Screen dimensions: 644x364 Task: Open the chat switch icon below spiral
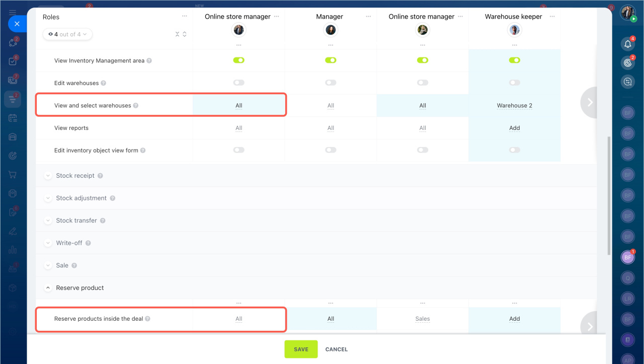pos(627,82)
